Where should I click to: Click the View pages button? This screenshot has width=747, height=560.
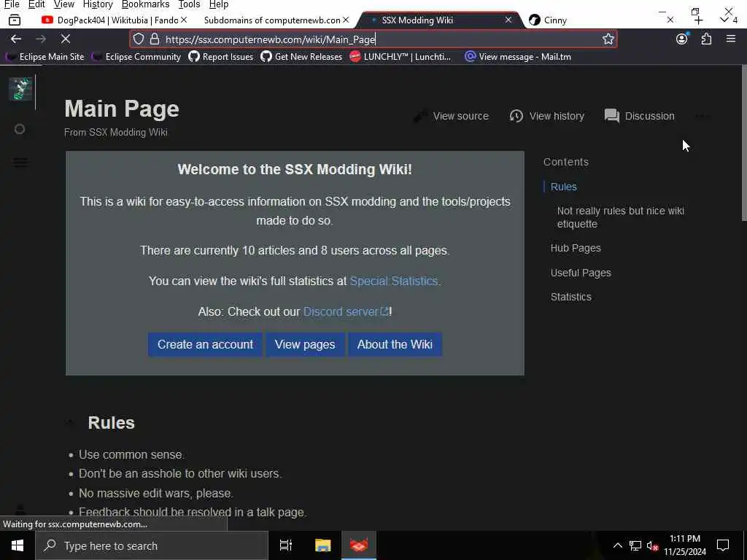305,344
